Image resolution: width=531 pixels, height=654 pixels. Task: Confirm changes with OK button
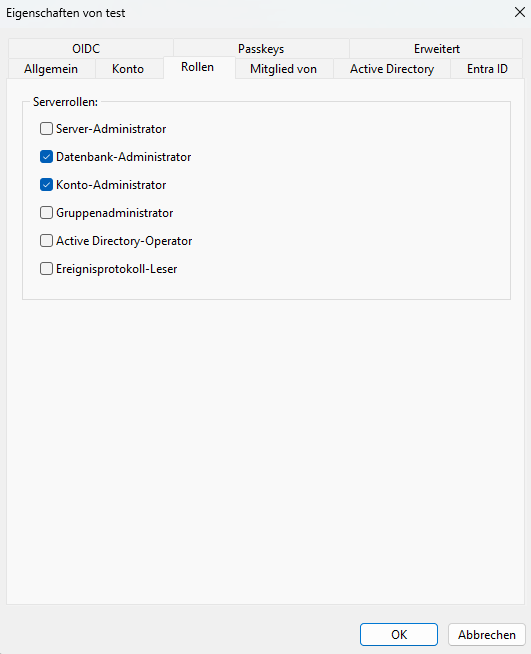pyautogui.click(x=399, y=634)
